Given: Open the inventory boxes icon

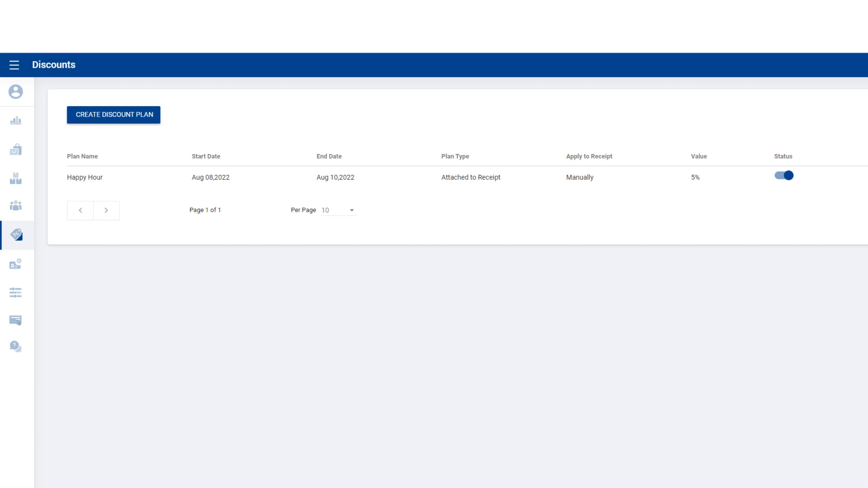Looking at the screenshot, I should pyautogui.click(x=16, y=178).
